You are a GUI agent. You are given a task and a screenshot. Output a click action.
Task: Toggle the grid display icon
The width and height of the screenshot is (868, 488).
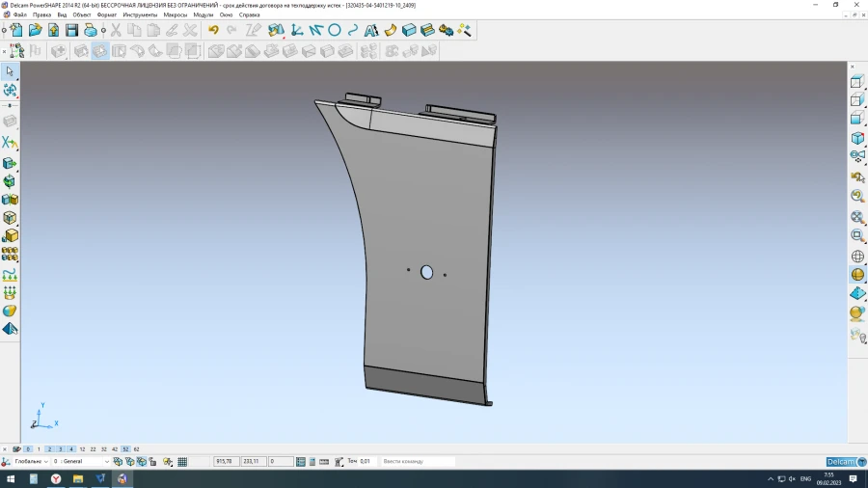[182, 462]
